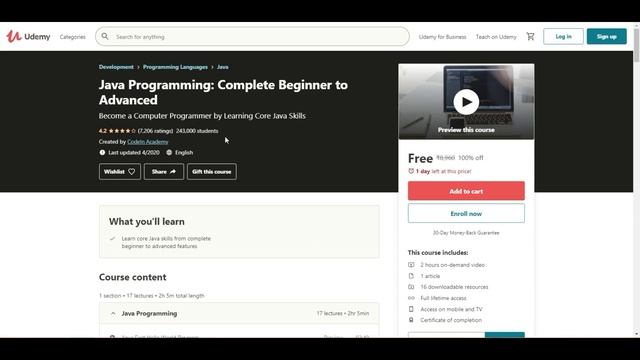The width and height of the screenshot is (640, 360).
Task: Go to Programming Languages breadcrumb
Action: tap(175, 67)
